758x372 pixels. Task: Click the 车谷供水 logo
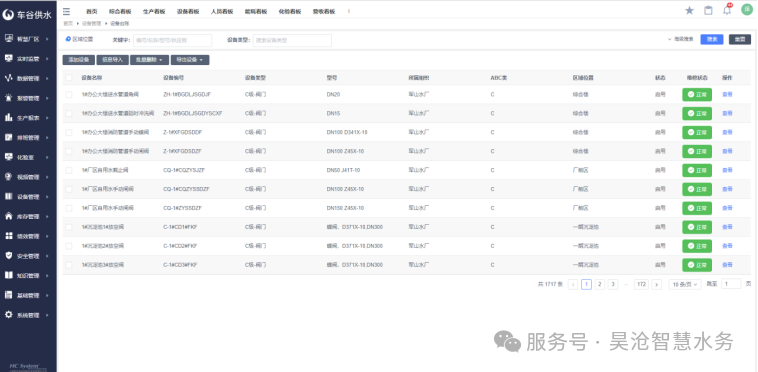click(x=27, y=15)
